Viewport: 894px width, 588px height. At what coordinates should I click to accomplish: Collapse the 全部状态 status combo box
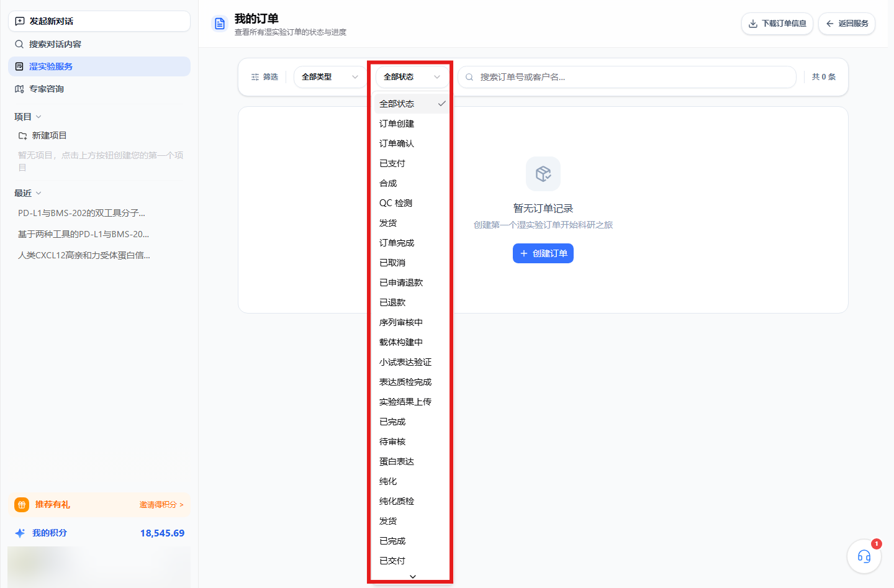(412, 77)
